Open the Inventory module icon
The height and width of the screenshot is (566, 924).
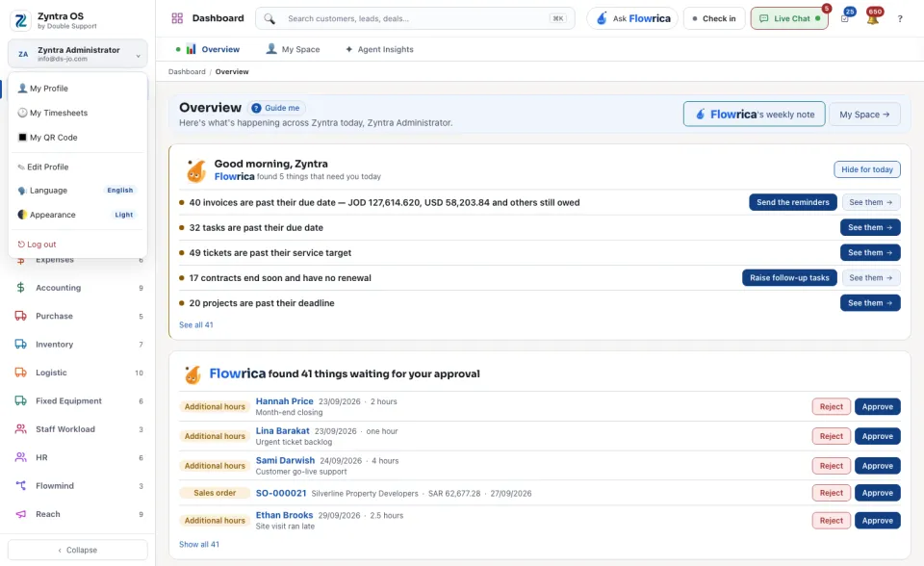click(20, 345)
